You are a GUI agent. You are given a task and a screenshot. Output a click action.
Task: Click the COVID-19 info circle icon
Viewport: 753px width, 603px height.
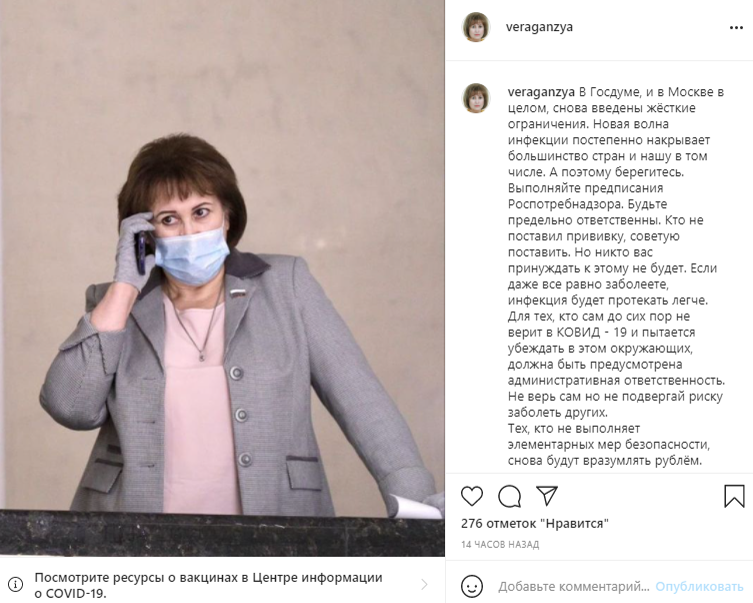15,584
